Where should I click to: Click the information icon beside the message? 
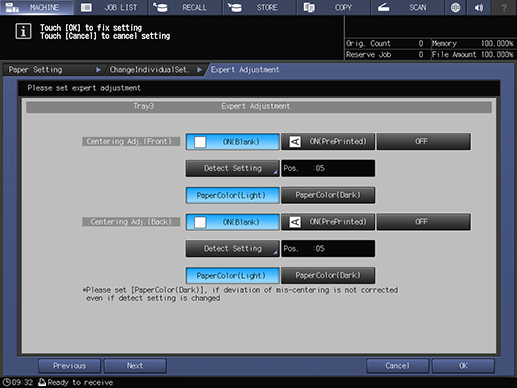[x=23, y=31]
